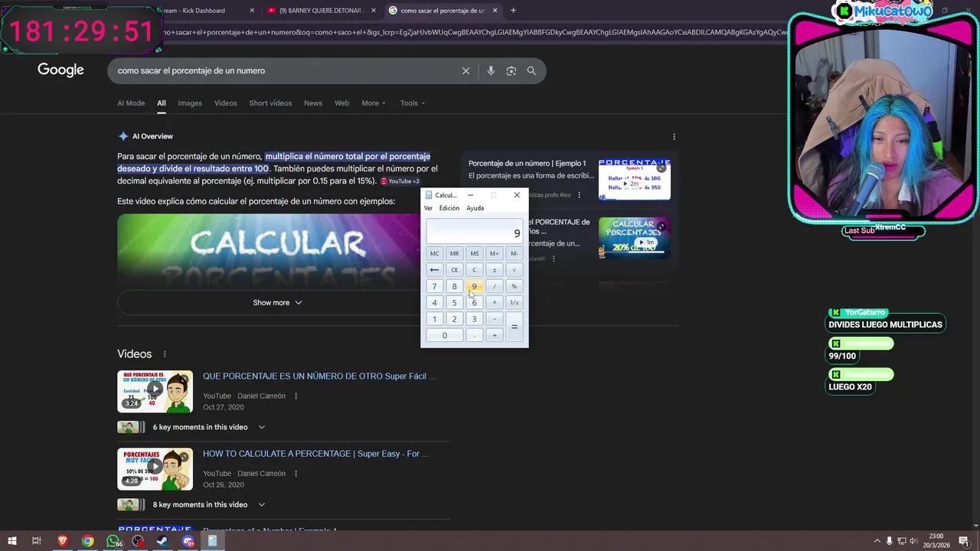Open QUE PORCENTAJE ES UN NÚMERO DE OTRO link
980x551 pixels.
click(318, 377)
